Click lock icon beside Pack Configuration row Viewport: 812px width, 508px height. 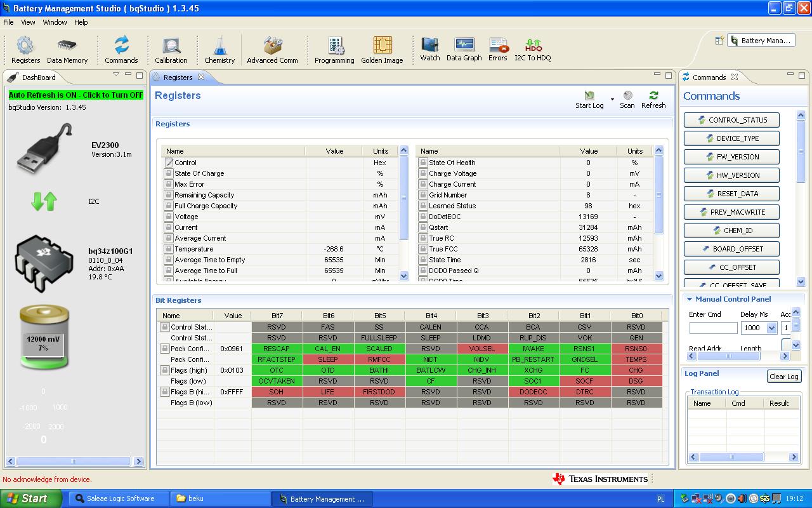pyautogui.click(x=164, y=349)
